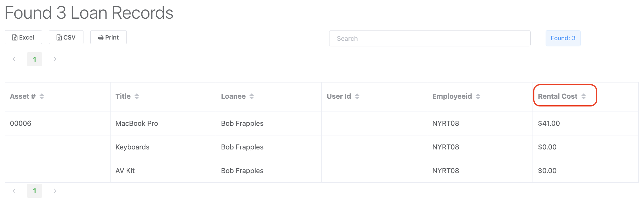The image size is (644, 203).
Task: Sort by Asset # column
Action: 27,97
